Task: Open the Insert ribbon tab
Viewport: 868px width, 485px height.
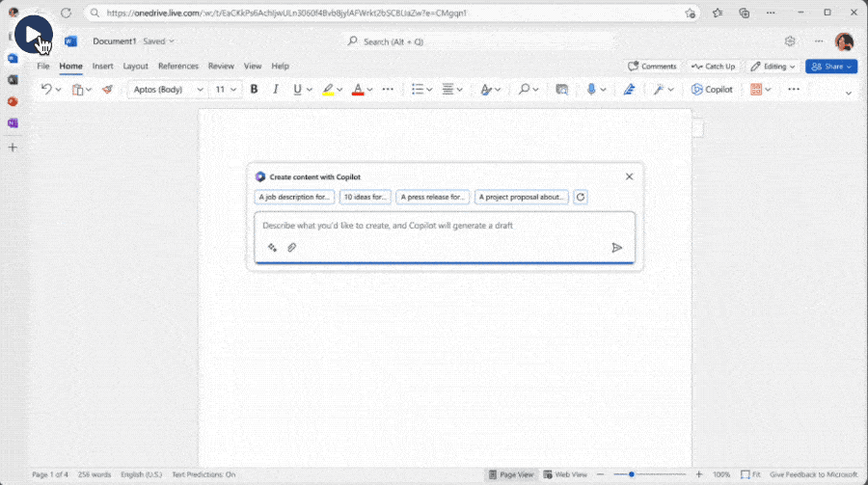Action: pos(102,67)
